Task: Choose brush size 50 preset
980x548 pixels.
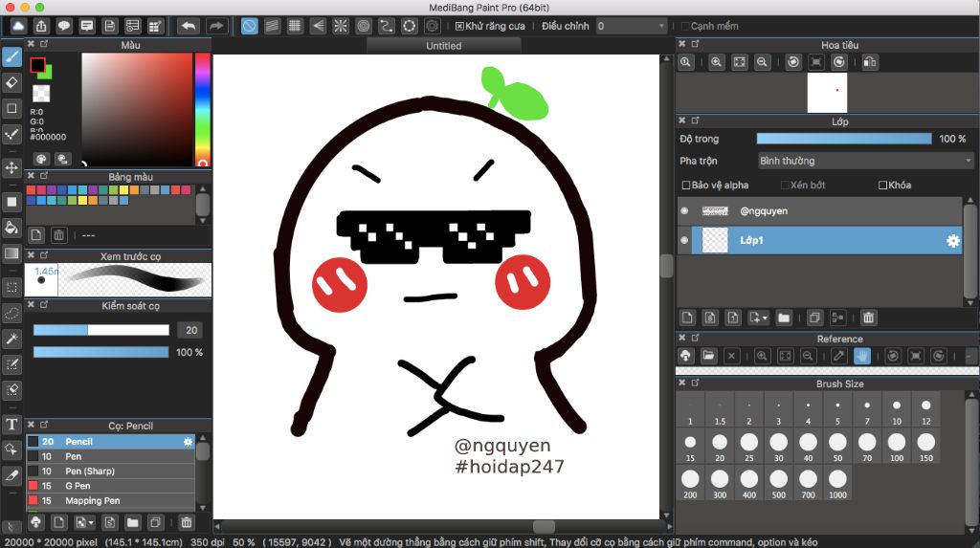Action: [837, 447]
